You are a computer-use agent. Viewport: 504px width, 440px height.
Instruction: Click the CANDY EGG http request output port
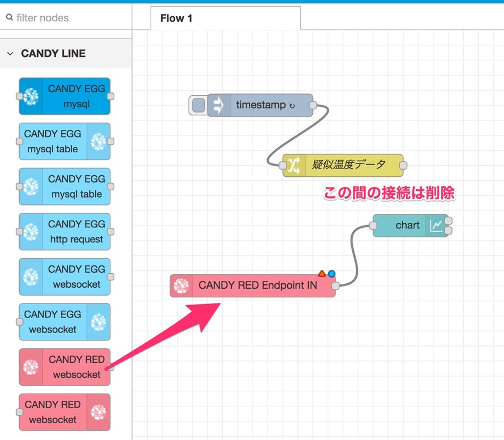point(110,232)
